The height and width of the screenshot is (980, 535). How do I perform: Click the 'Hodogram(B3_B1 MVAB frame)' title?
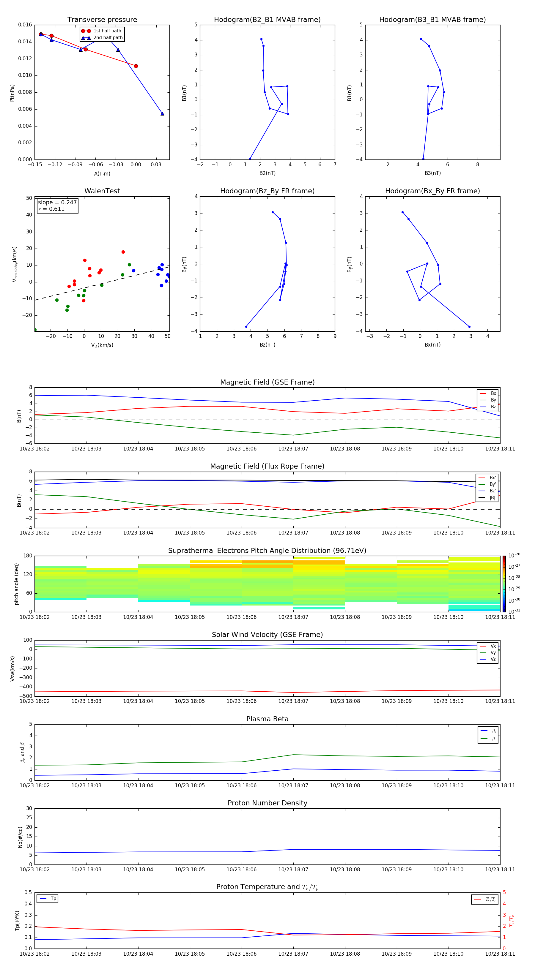(432, 20)
